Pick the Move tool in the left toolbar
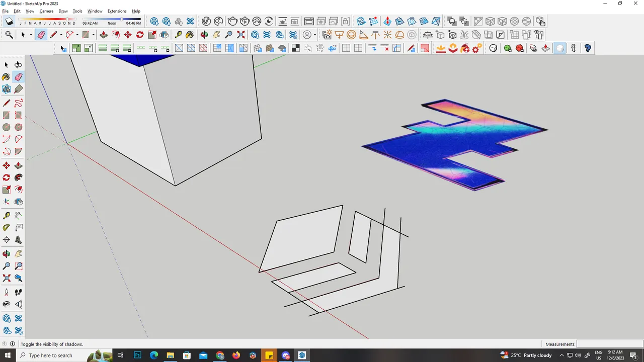644x362 pixels. tap(7, 165)
